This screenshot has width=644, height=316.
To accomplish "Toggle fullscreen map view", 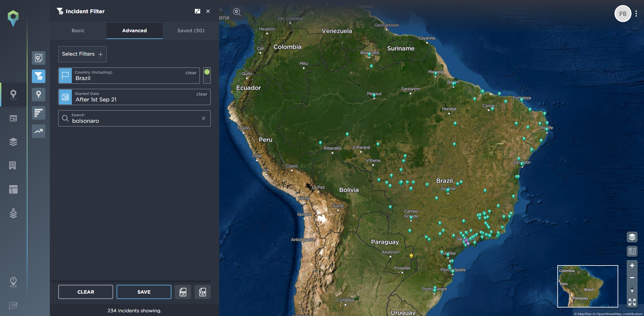I will (632, 302).
